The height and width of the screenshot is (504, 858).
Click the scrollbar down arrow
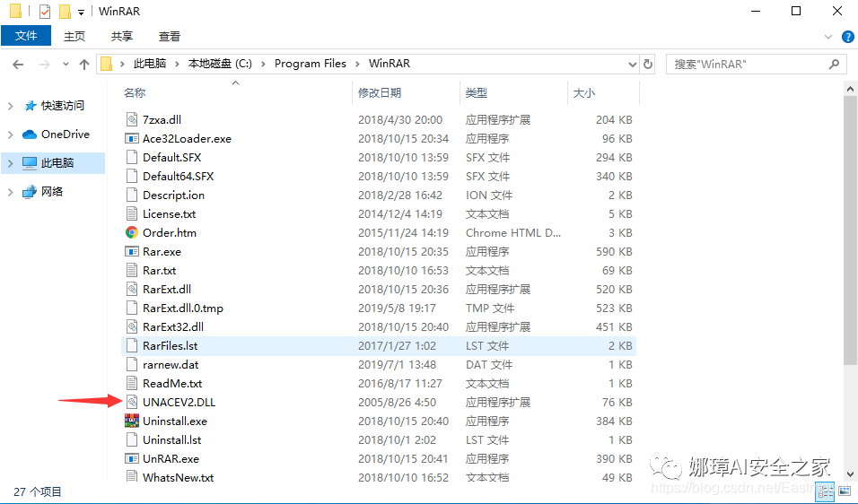coord(850,474)
